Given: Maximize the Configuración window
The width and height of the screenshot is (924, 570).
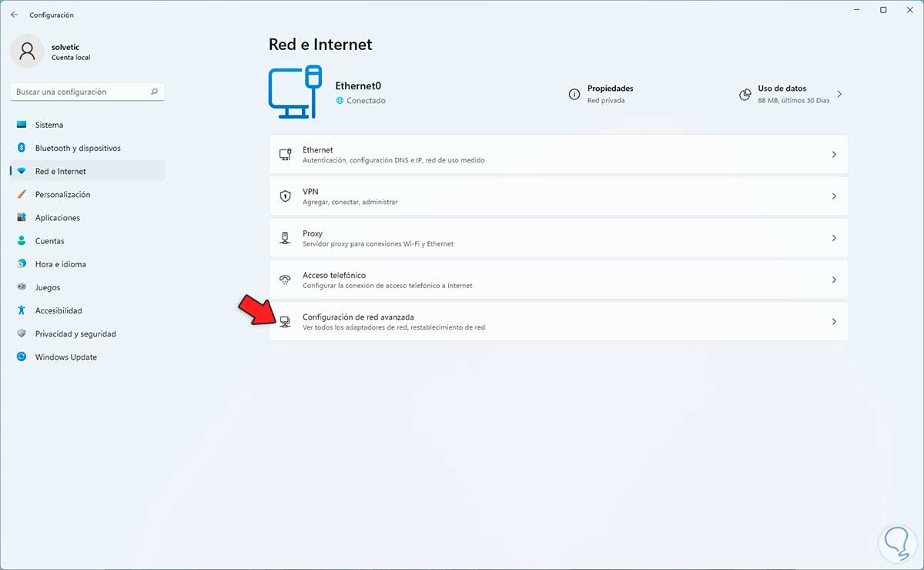Looking at the screenshot, I should 883,9.
